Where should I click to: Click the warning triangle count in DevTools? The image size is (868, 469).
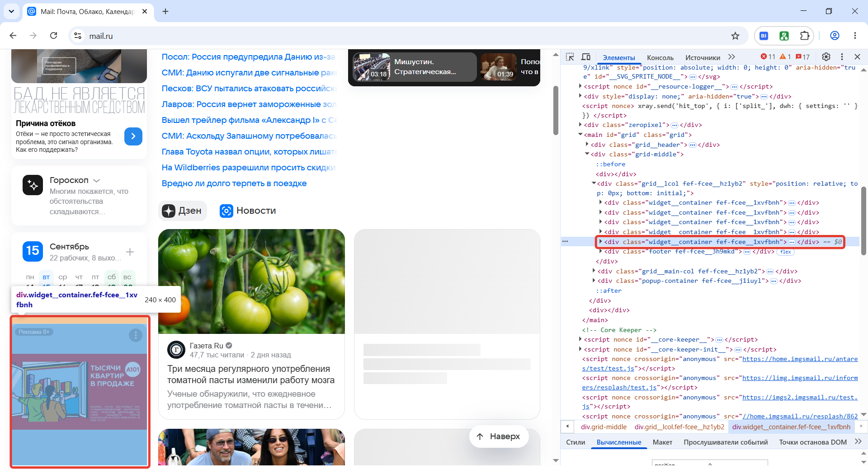785,57
